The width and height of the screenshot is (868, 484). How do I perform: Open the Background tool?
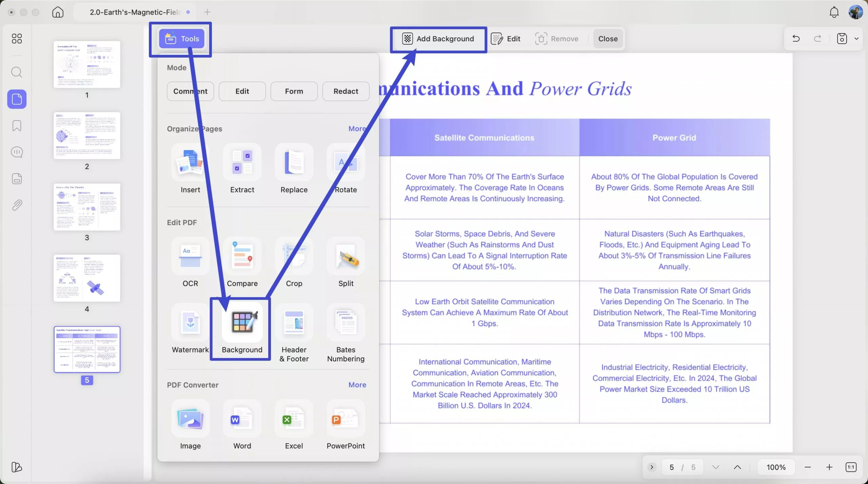tap(242, 329)
